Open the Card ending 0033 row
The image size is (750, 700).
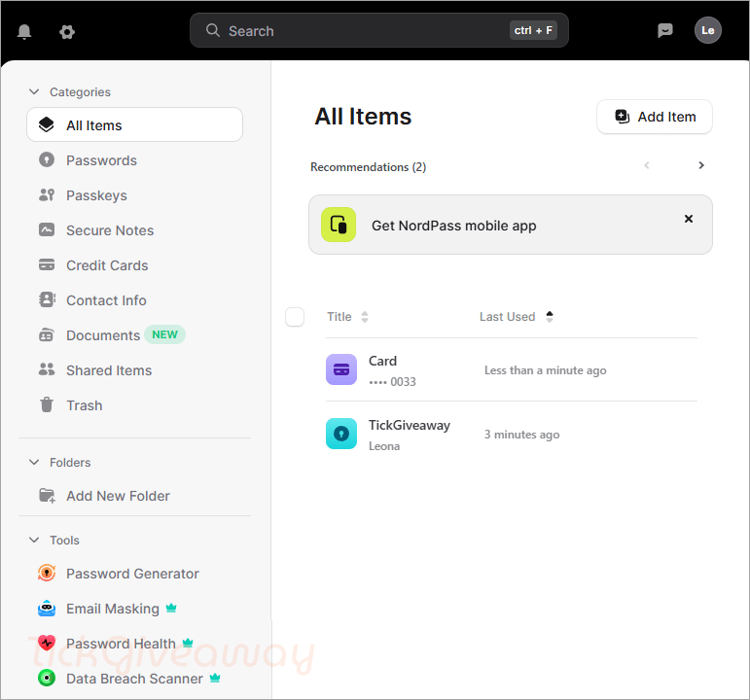pos(512,370)
